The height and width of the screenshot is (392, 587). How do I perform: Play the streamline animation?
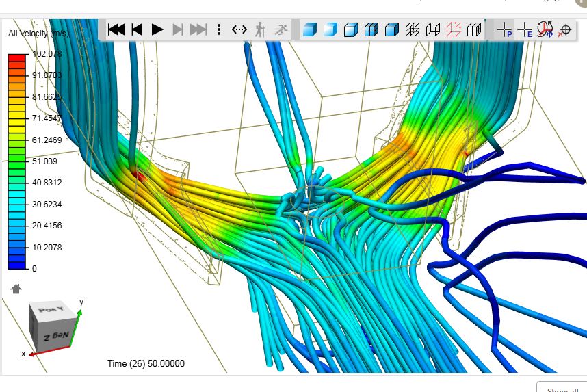[157, 29]
